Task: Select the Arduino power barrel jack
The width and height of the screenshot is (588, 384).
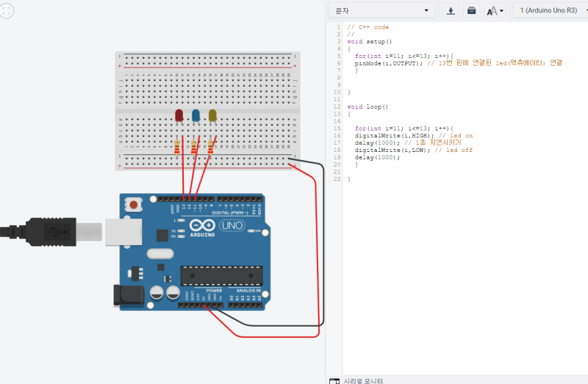Action: pyautogui.click(x=129, y=295)
